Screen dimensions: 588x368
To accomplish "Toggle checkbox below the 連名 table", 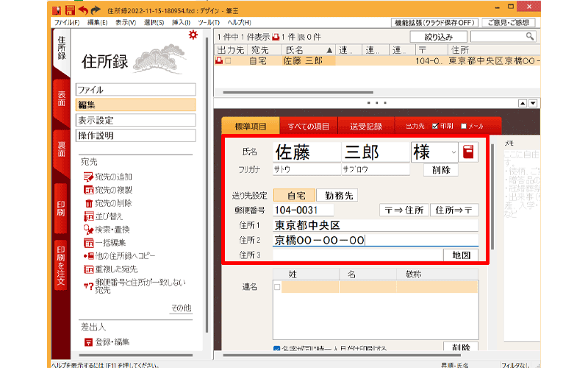I will [x=277, y=348].
